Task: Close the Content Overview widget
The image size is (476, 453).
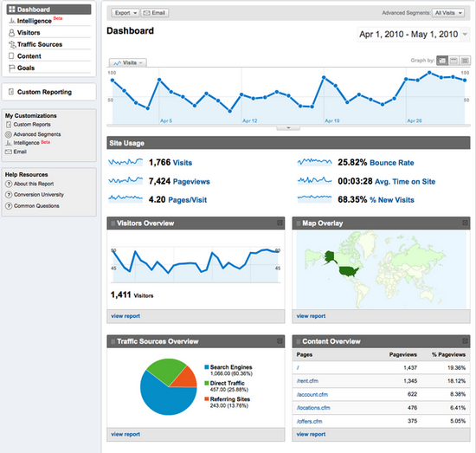Action: [465, 341]
